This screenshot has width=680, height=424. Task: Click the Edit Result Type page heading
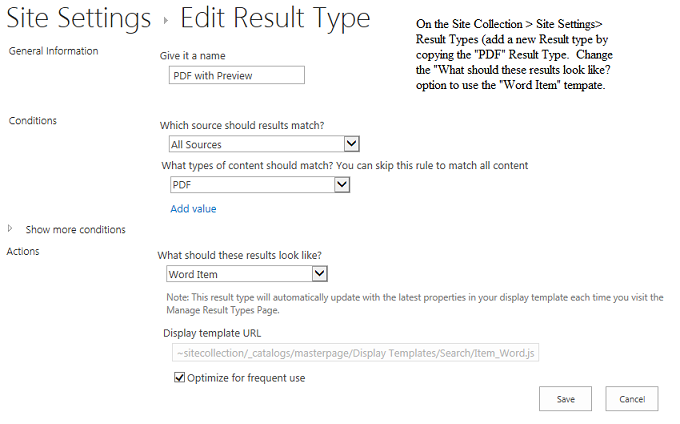click(x=276, y=20)
